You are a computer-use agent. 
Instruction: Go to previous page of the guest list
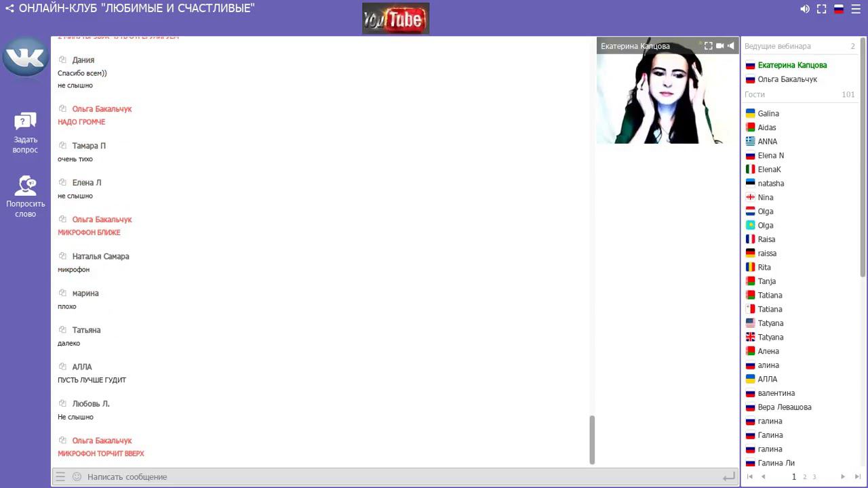pyautogui.click(x=764, y=477)
